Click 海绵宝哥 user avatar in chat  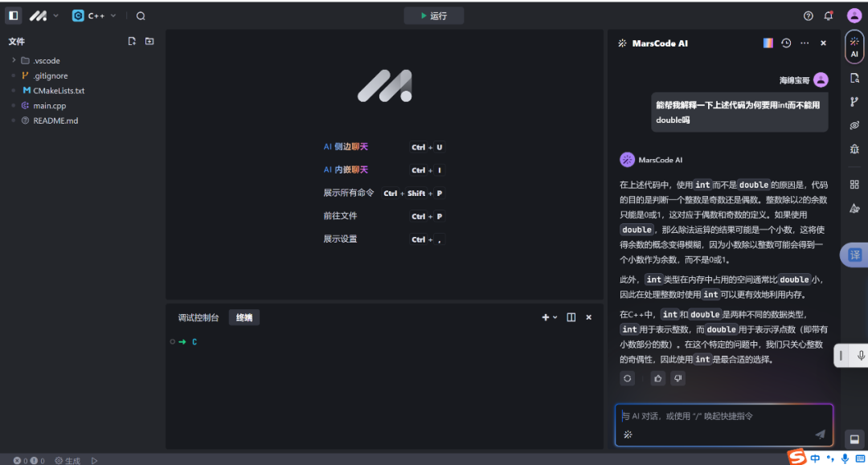(821, 80)
